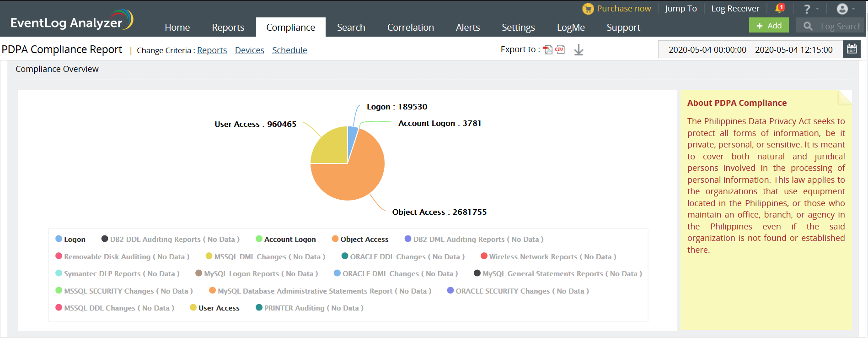Open the Reports tab
The image size is (868, 338).
pos(228,27)
